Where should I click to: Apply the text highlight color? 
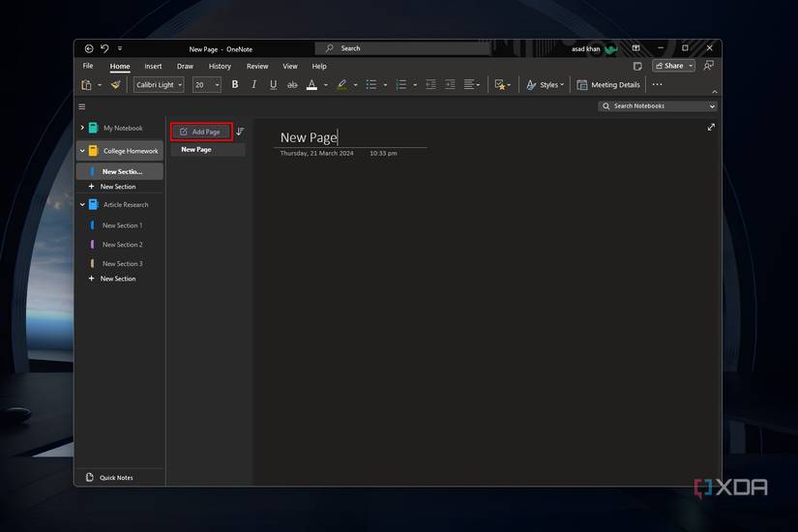click(342, 84)
